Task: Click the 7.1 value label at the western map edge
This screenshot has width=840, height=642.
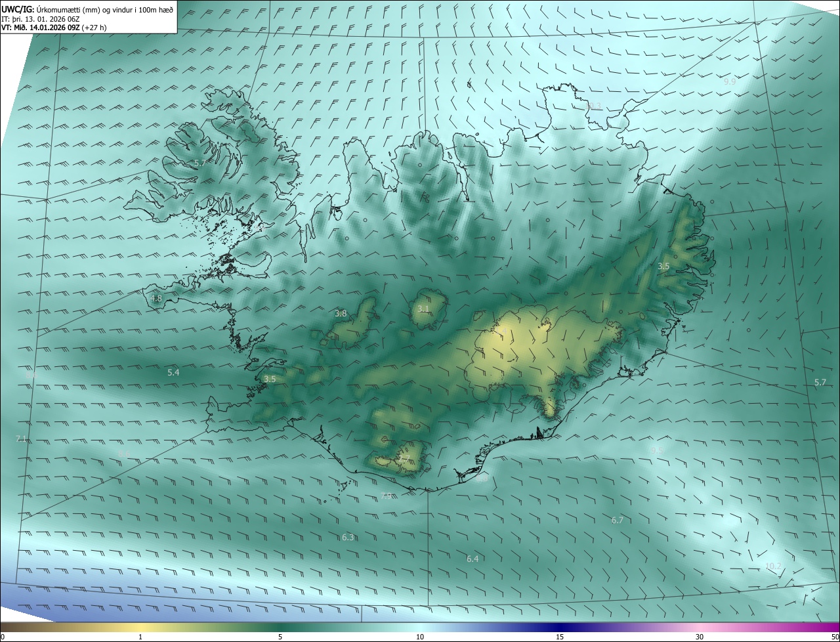Action: 21,439
